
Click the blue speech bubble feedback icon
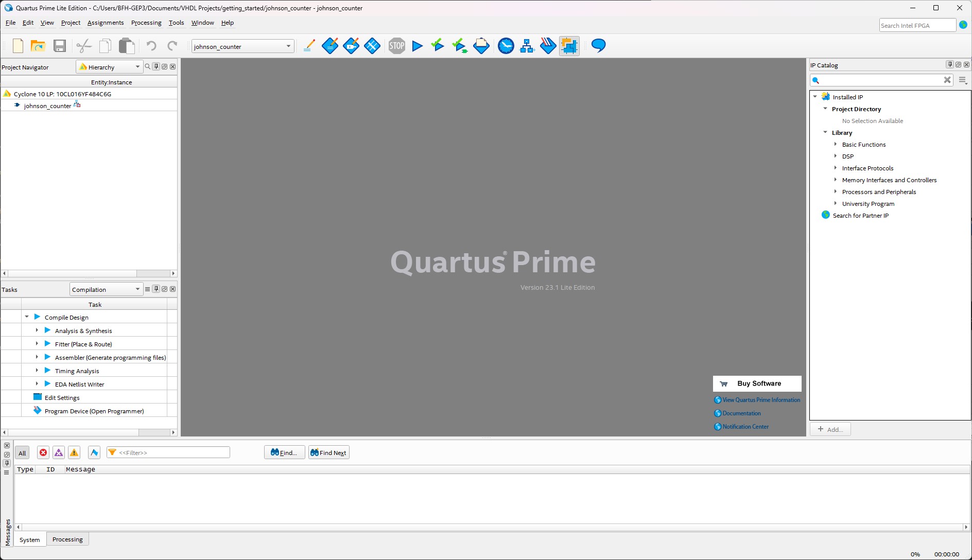(598, 46)
